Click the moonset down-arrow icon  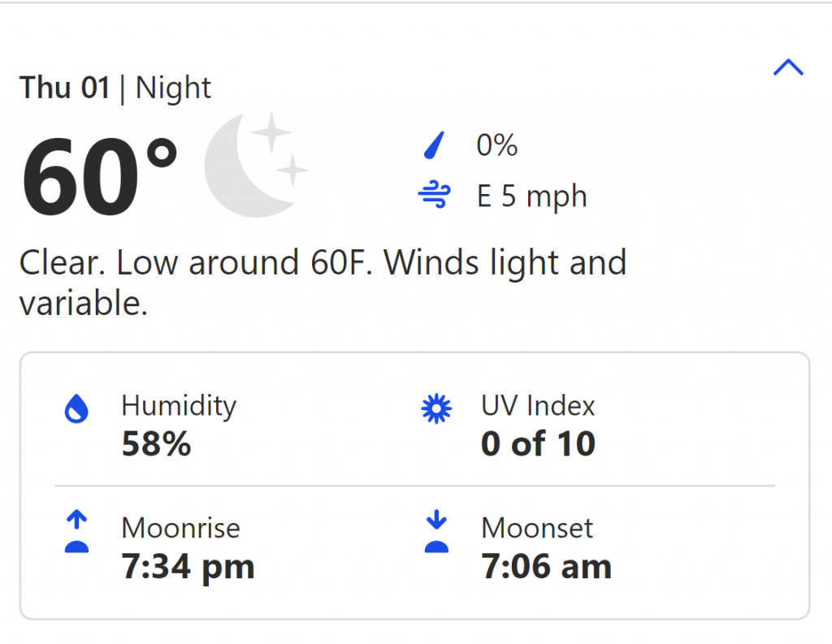pyautogui.click(x=436, y=532)
